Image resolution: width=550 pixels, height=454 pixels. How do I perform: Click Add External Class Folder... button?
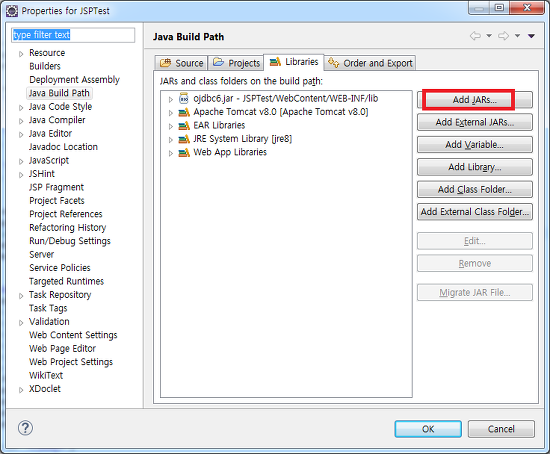[475, 212]
